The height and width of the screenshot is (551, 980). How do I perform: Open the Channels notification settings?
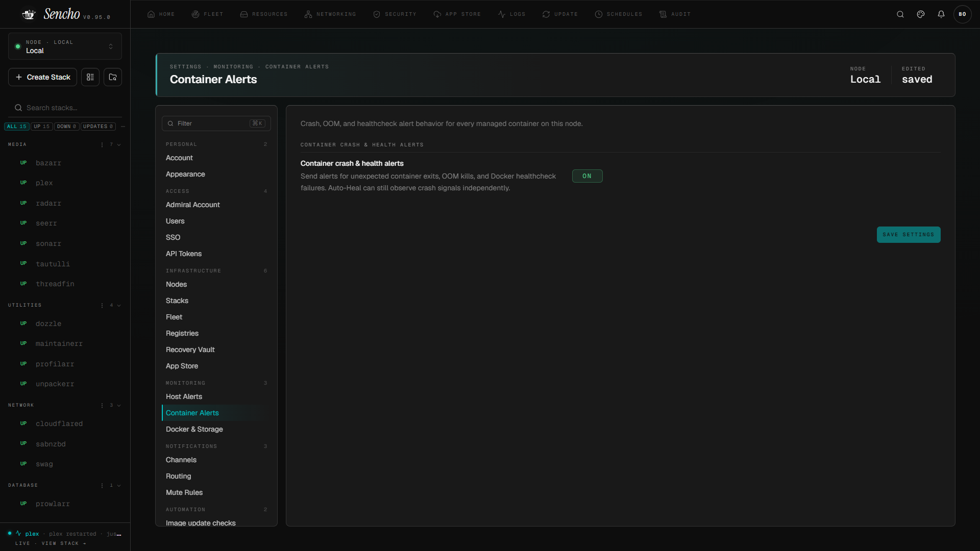point(216,460)
